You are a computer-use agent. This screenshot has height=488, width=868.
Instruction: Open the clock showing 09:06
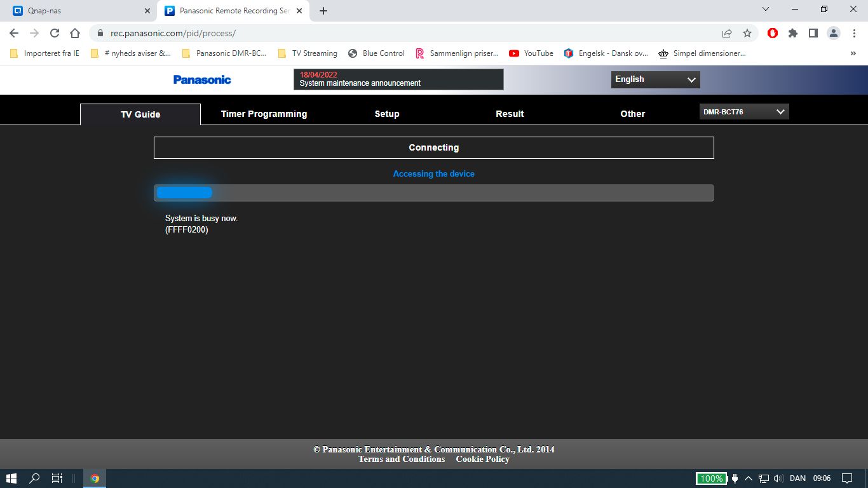click(x=822, y=478)
